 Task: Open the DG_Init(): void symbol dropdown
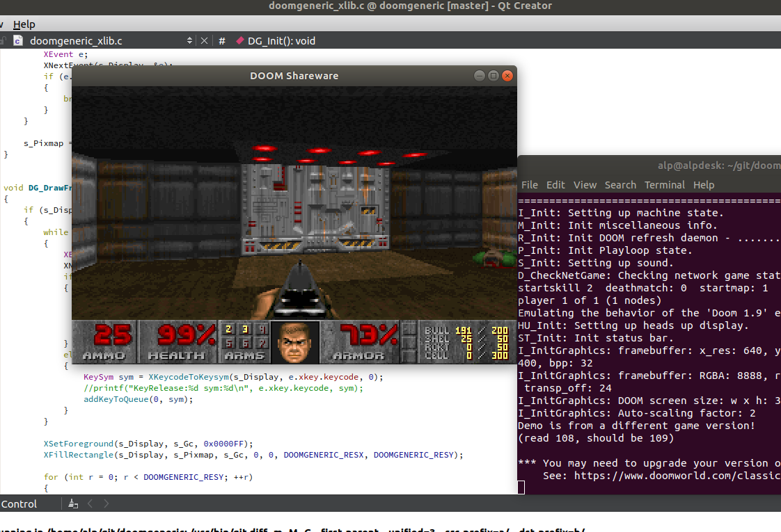(281, 41)
